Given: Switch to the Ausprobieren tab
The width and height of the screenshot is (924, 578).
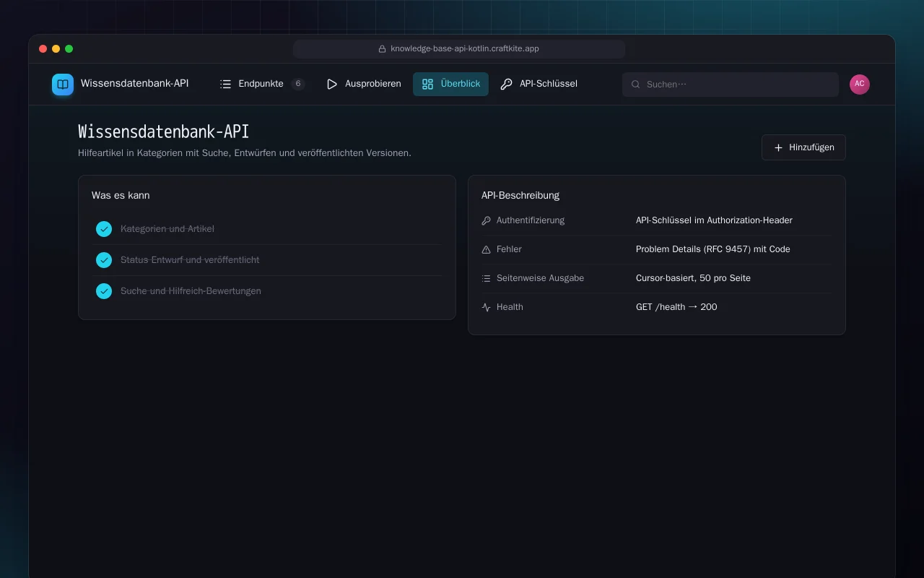Looking at the screenshot, I should [x=364, y=84].
